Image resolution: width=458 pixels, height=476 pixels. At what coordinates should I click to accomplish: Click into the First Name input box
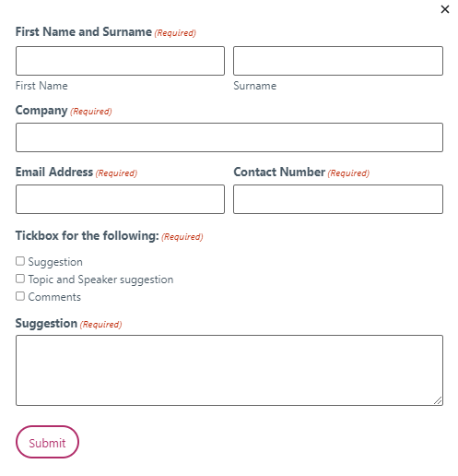(120, 61)
